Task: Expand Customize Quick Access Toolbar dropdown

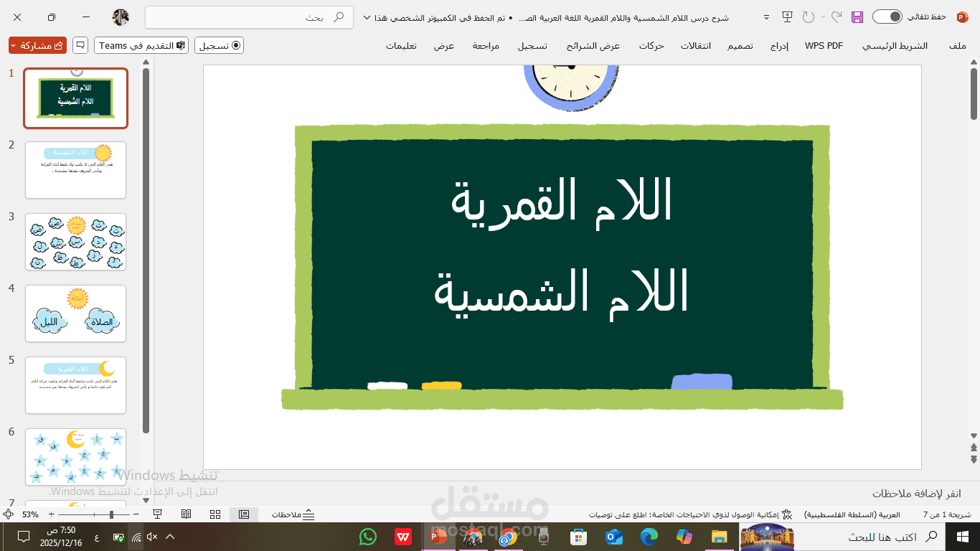Action: 766,17
